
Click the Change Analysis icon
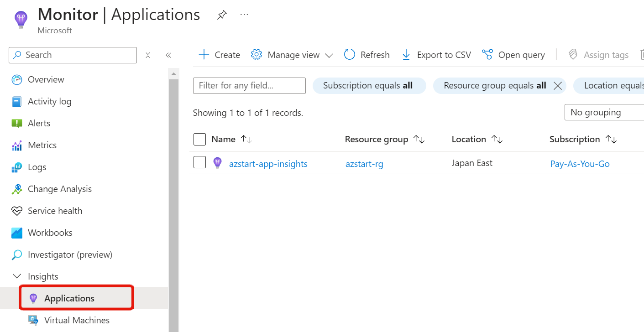point(17,189)
